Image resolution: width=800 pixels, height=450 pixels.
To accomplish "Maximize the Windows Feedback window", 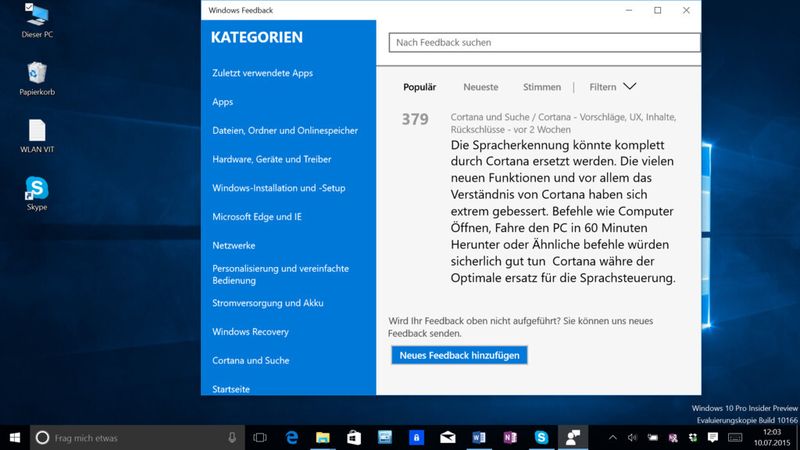I will click(658, 10).
